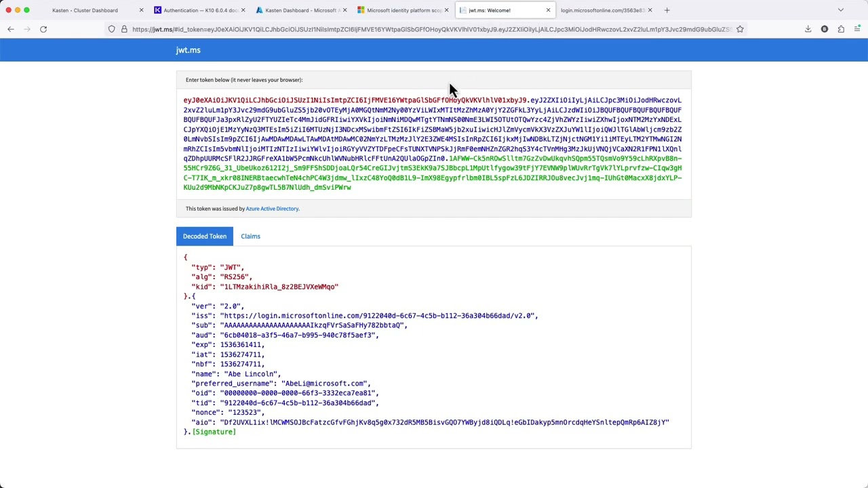
Task: Expand the list all tabs chevron
Action: click(x=841, y=10)
